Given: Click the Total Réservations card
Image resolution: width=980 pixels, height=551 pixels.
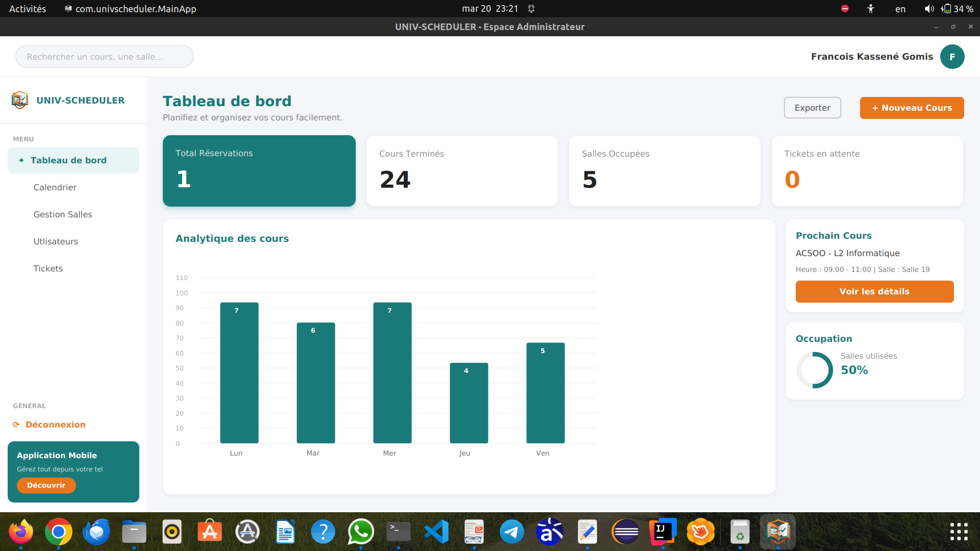Looking at the screenshot, I should (259, 171).
